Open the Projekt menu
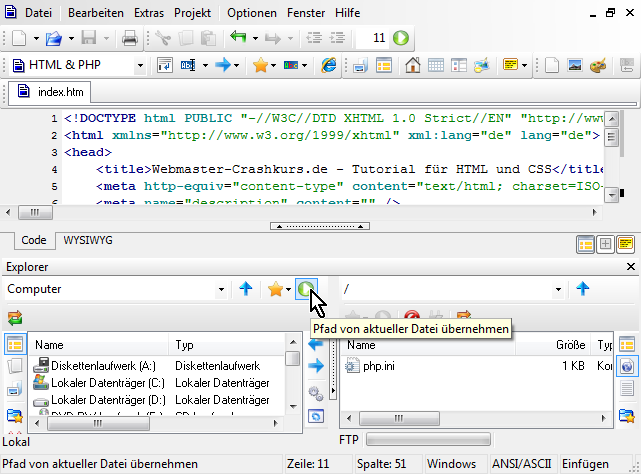 pos(191,13)
